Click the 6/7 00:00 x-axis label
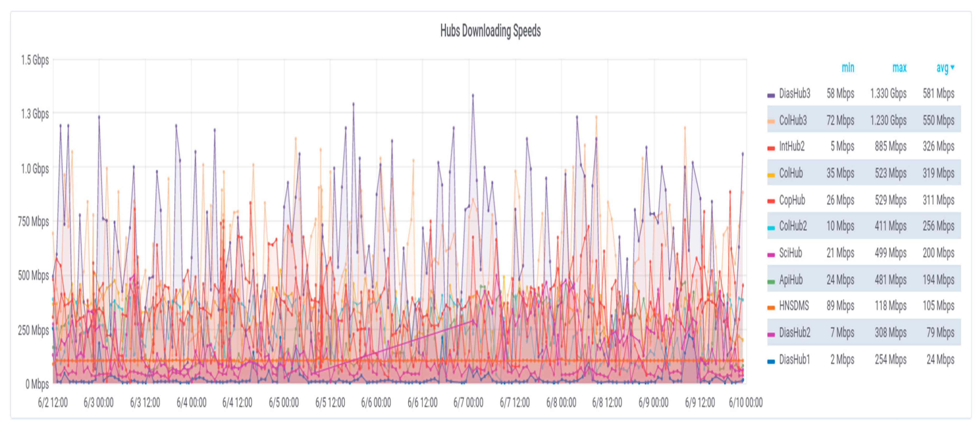Viewport: 980px width, 426px height. [x=468, y=402]
